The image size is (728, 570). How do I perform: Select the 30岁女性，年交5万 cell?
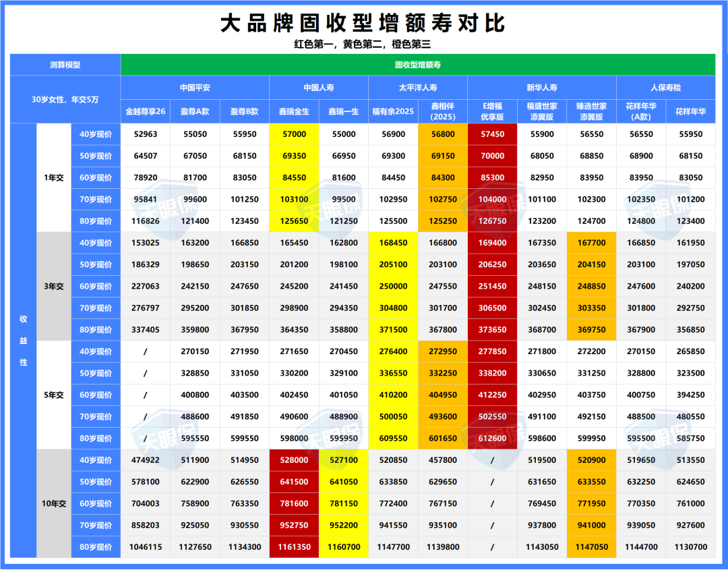[x=65, y=99]
